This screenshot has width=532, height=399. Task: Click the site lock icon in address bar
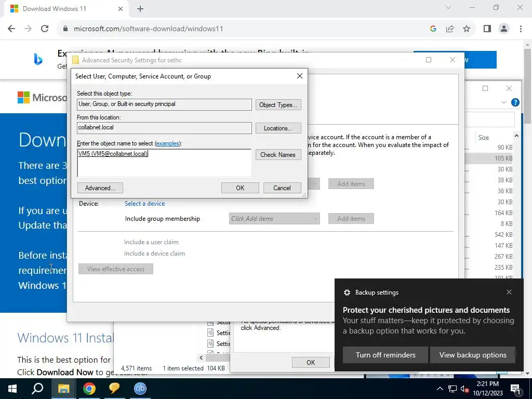[65, 29]
